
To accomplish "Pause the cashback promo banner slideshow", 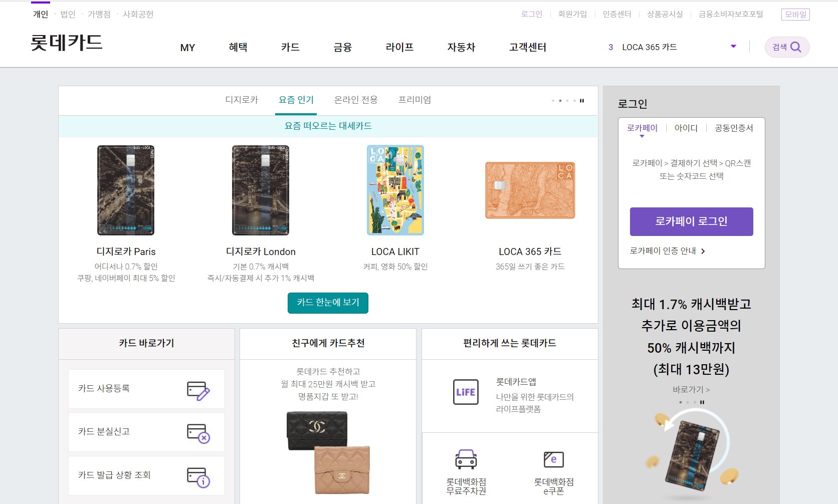I will coord(702,402).
